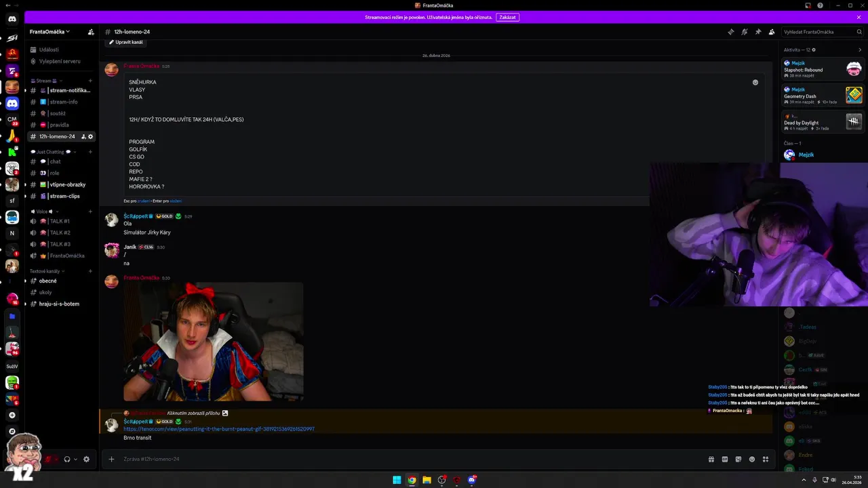The width and height of the screenshot is (868, 488).
Task: Open the Snow White costume image attachment
Action: pyautogui.click(x=213, y=342)
